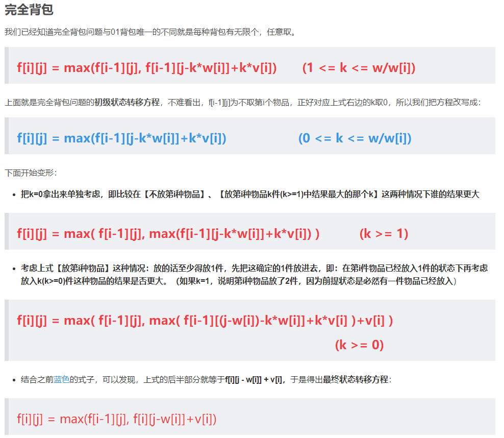Screen dimensions: 504x438
Task: Click the blue condition (0 <= k <= w/w[i])
Action: coord(355,138)
